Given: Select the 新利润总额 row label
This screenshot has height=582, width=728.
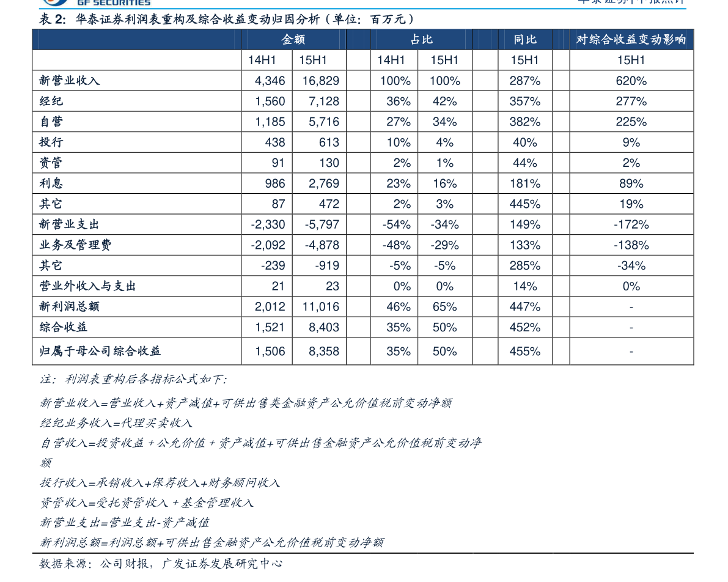Looking at the screenshot, I should pyautogui.click(x=69, y=307).
